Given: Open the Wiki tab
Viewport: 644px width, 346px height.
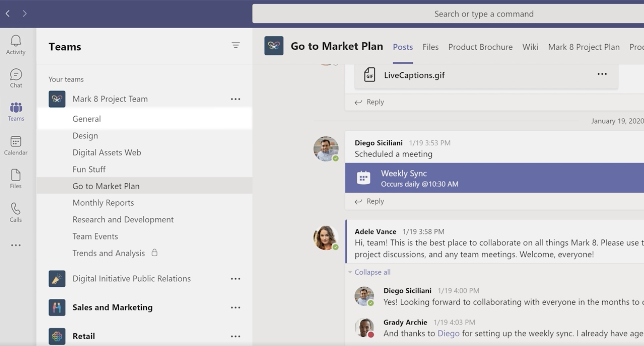Looking at the screenshot, I should (x=530, y=47).
